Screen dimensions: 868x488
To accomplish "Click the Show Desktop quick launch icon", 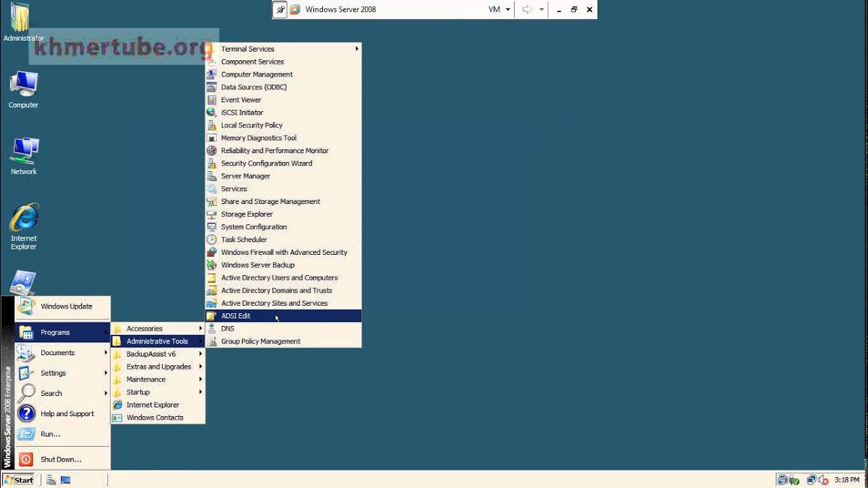I will click(66, 480).
